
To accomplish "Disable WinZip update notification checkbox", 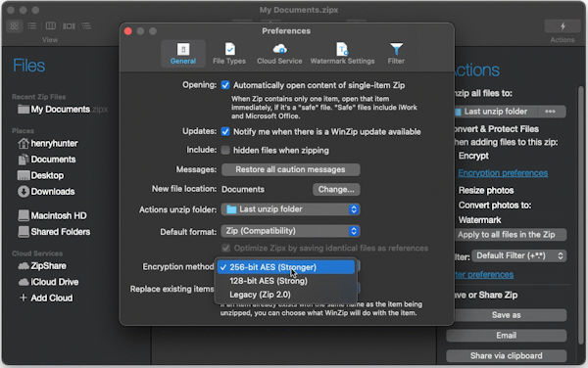I will point(225,131).
